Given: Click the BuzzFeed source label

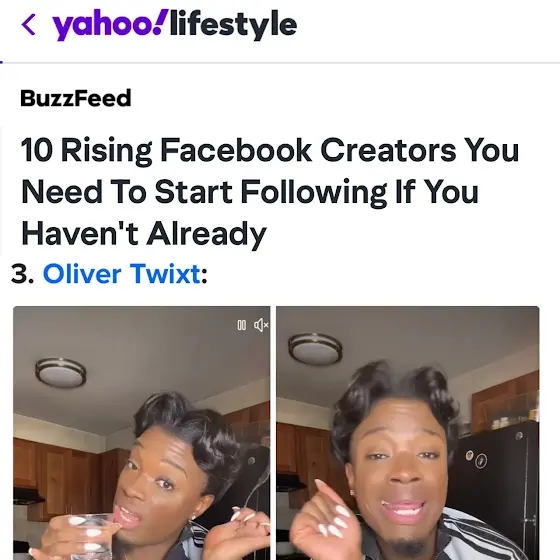Looking at the screenshot, I should click(76, 98).
